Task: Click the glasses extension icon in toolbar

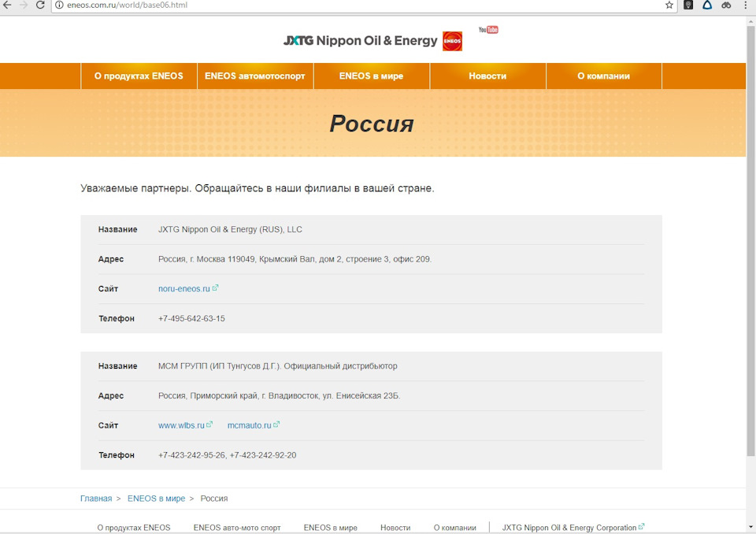Action: click(x=726, y=5)
